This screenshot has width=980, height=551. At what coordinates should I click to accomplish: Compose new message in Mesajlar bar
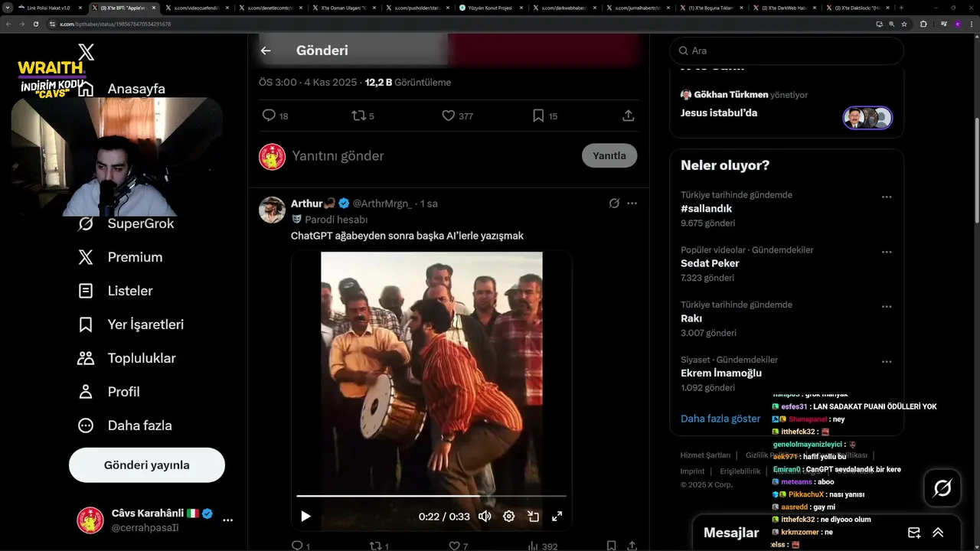pos(914,533)
